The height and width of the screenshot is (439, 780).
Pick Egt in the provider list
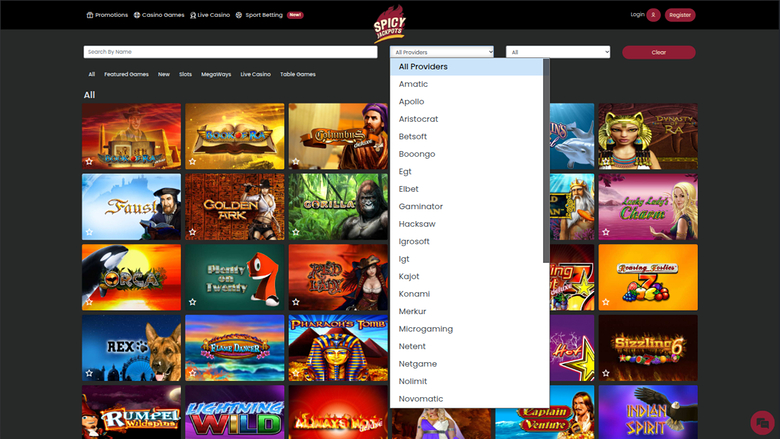(467, 172)
